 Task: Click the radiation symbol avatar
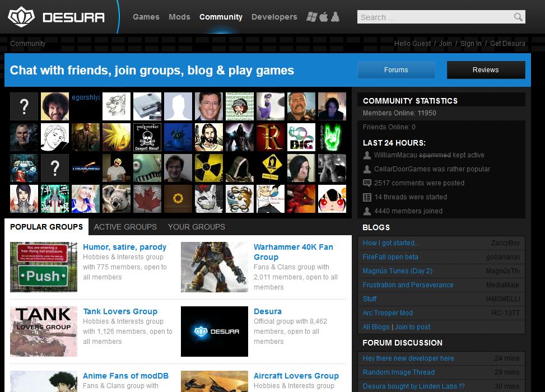point(209,168)
